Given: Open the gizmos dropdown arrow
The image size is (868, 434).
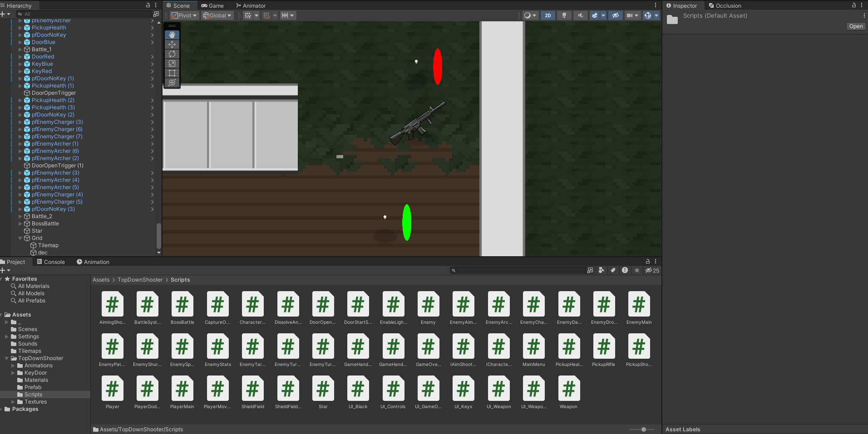Looking at the screenshot, I should pos(656,15).
